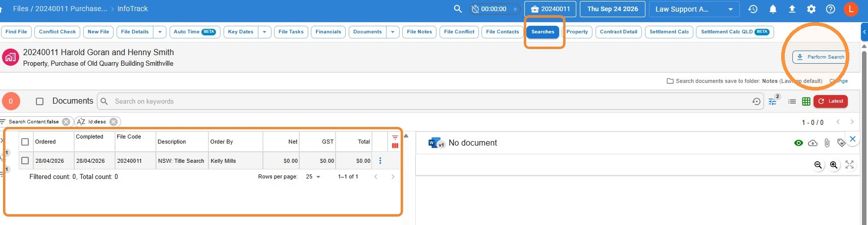Click the orange 0 count badge
This screenshot has width=868, height=225.
11,101
